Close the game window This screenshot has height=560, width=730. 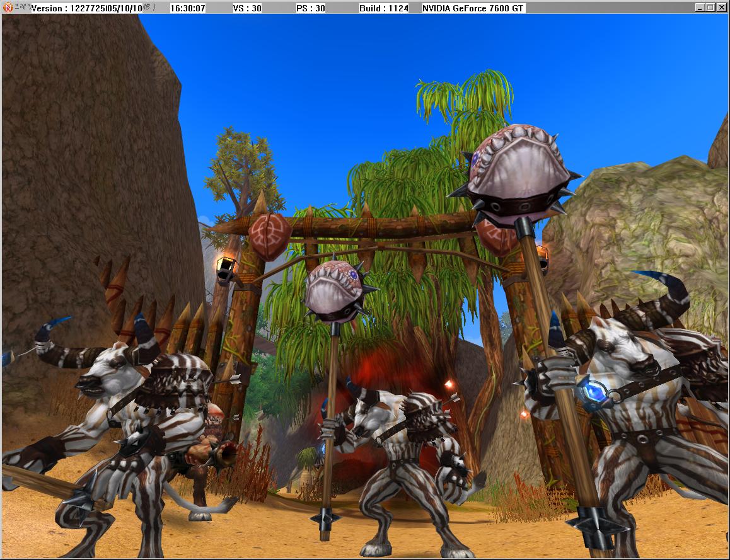pos(721,8)
